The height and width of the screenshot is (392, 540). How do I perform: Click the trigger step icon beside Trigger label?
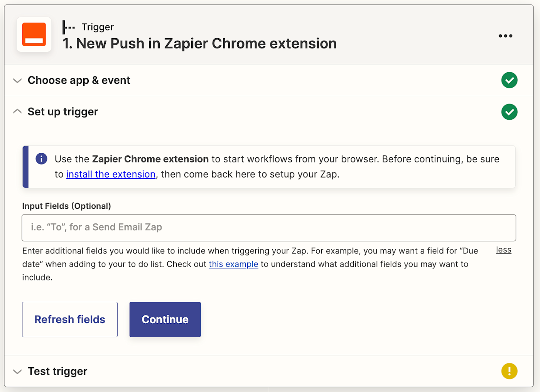tap(69, 27)
